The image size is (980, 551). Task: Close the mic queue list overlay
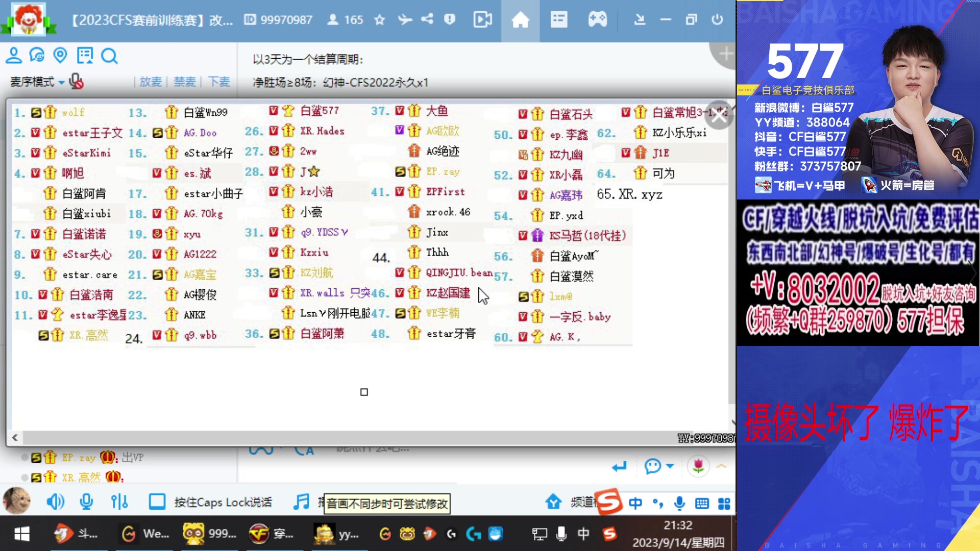pyautogui.click(x=720, y=116)
